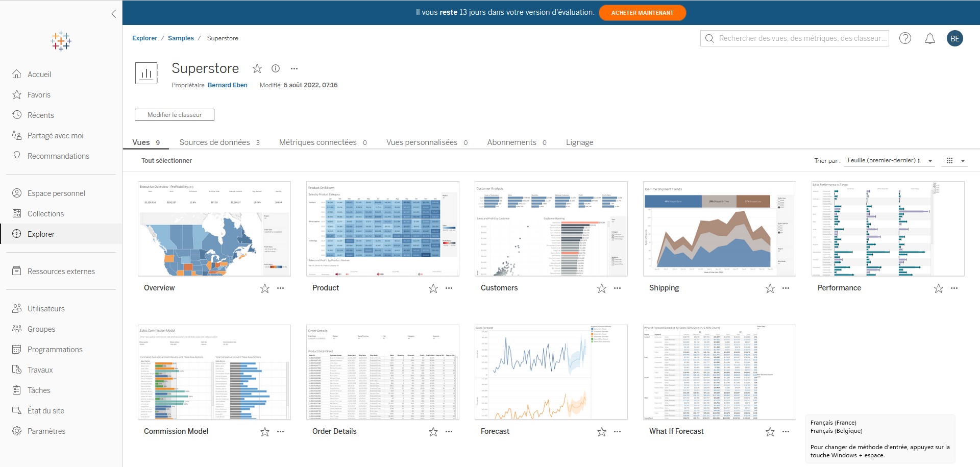980x467 pixels.
Task: Toggle favorite star for Commission Model
Action: [265, 432]
